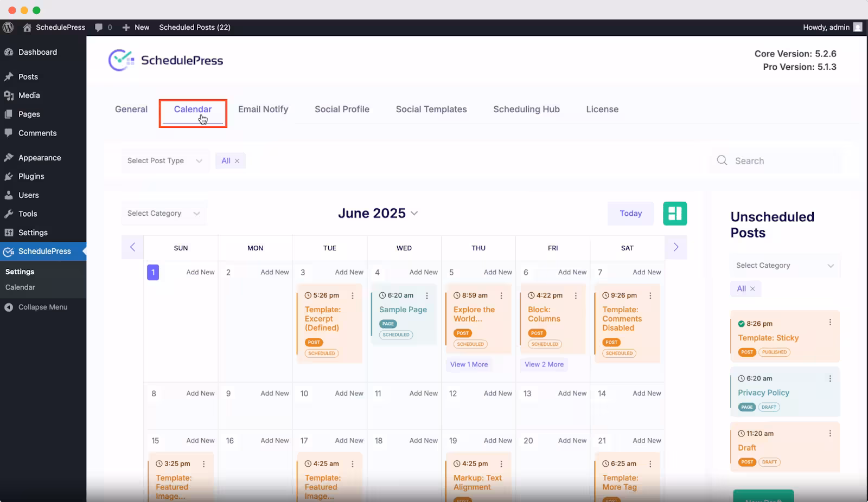Expand the Select Post Type dropdown
The height and width of the screenshot is (502, 868).
[x=165, y=160]
